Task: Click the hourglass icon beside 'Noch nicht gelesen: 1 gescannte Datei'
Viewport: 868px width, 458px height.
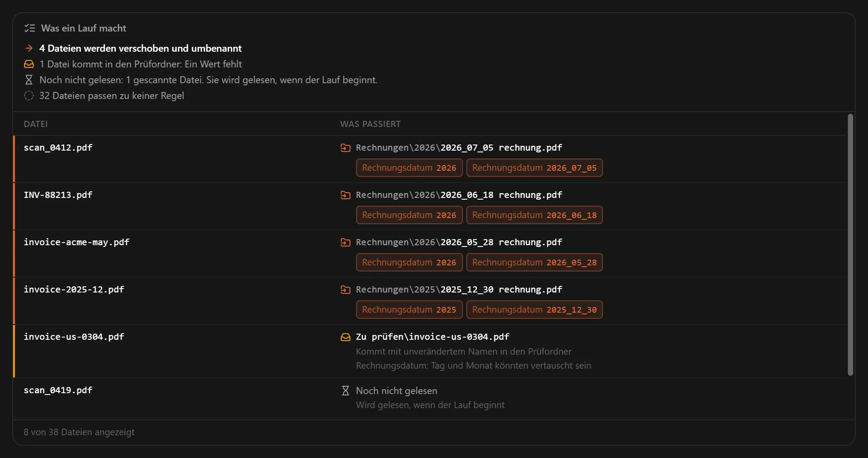Action: click(x=29, y=80)
